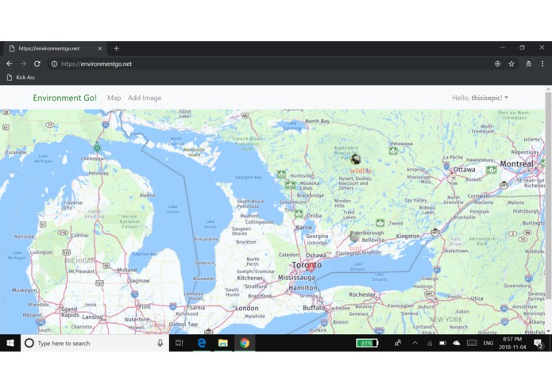Launch Microsoft Edge from taskbar

pos(202,343)
